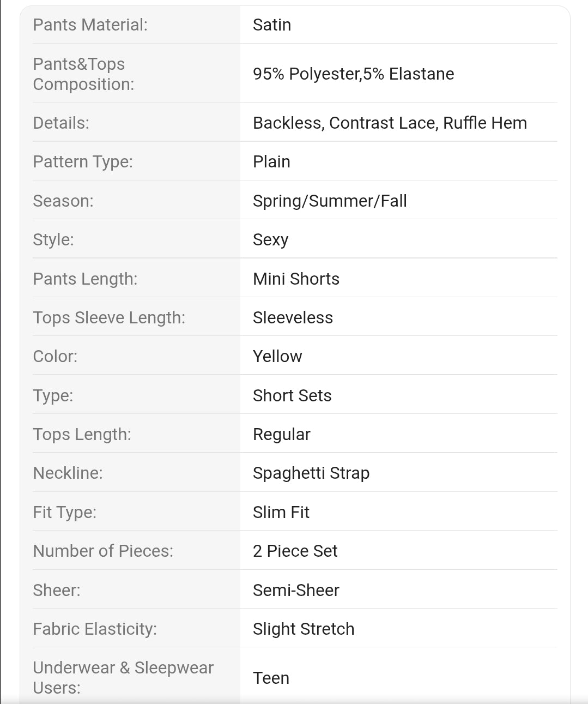Select the Pants Material label
The image size is (588, 704).
click(90, 25)
